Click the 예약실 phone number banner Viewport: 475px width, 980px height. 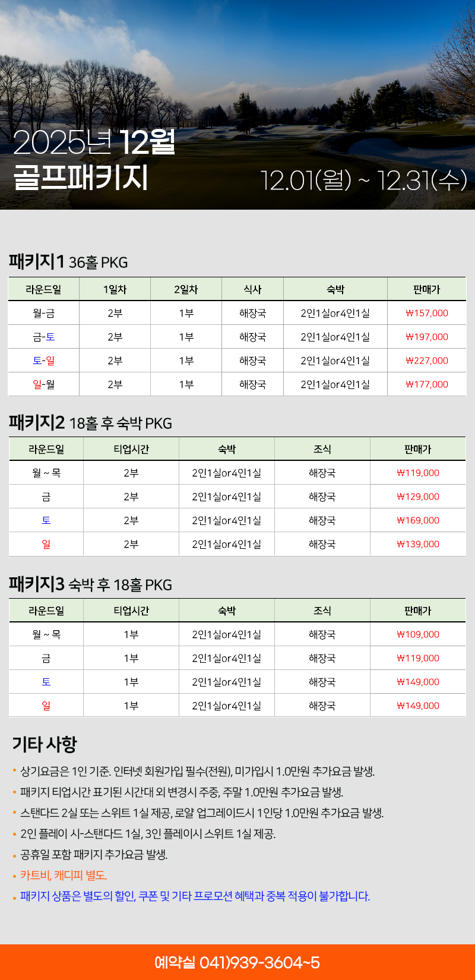pyautogui.click(x=237, y=962)
